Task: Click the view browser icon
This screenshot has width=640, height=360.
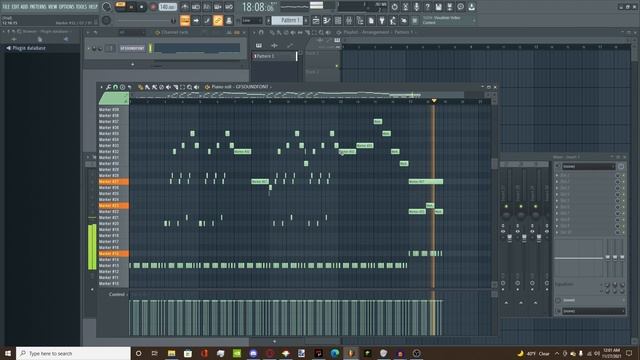Action: (360, 20)
